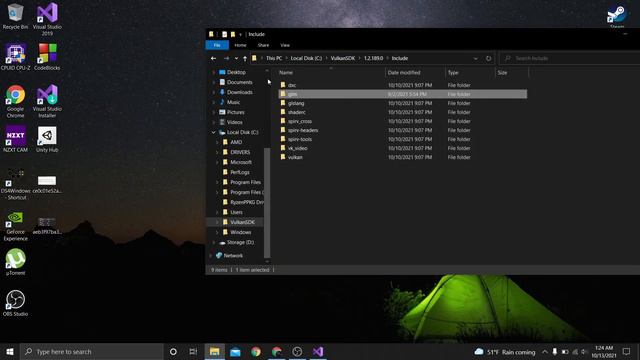Open the Mail app on the taskbar
This screenshot has height=360, width=640.
click(236, 351)
